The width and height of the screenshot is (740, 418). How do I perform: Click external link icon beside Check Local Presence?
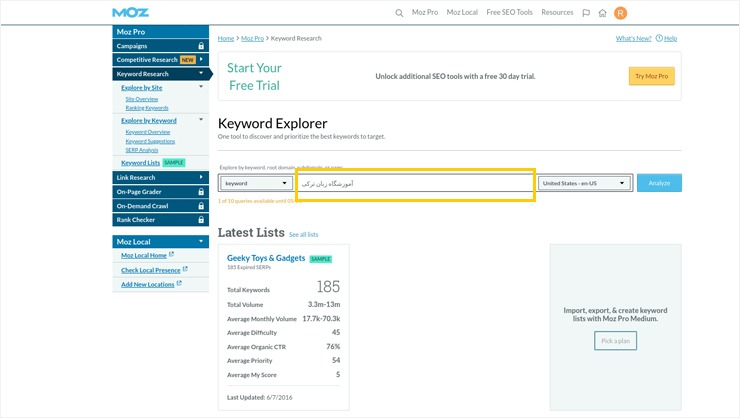pos(185,269)
